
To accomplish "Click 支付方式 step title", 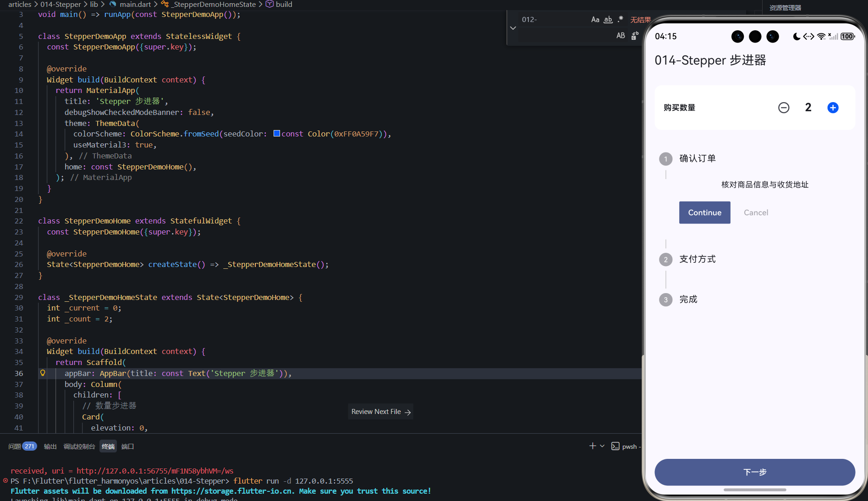I will coord(697,259).
